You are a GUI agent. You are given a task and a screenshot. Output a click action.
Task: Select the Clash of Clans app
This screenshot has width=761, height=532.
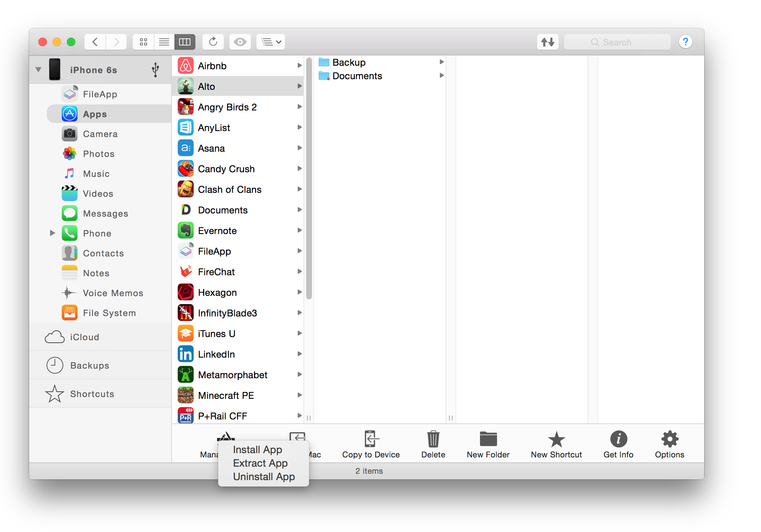click(238, 189)
